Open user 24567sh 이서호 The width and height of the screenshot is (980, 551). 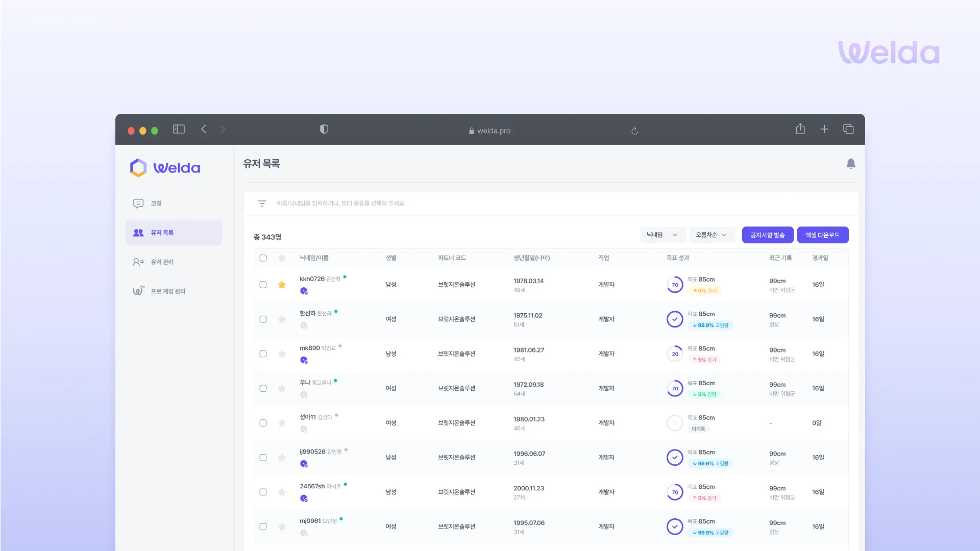point(320,487)
